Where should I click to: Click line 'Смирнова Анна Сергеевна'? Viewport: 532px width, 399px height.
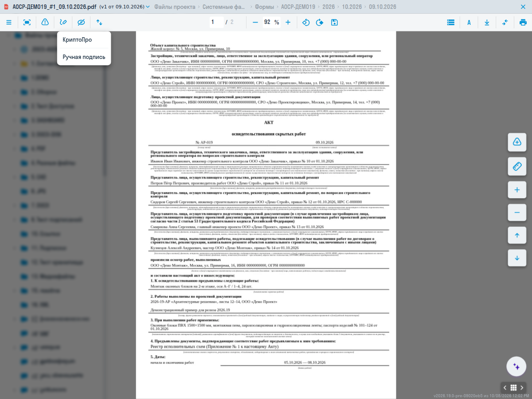pos(237,227)
